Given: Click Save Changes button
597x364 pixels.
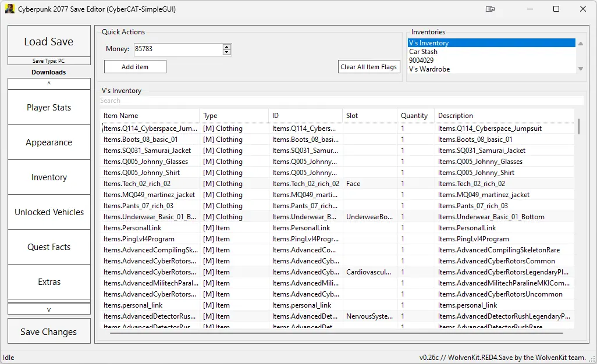Looking at the screenshot, I should [x=49, y=331].
